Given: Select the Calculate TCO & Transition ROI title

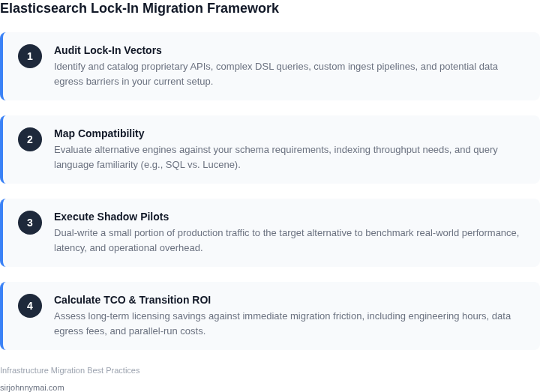Looking at the screenshot, I should [x=132, y=300].
